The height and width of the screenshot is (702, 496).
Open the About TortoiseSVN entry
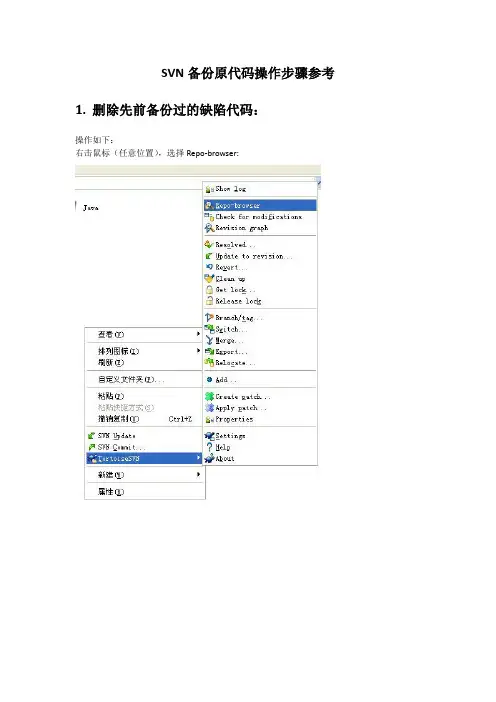pyautogui.click(x=260, y=459)
